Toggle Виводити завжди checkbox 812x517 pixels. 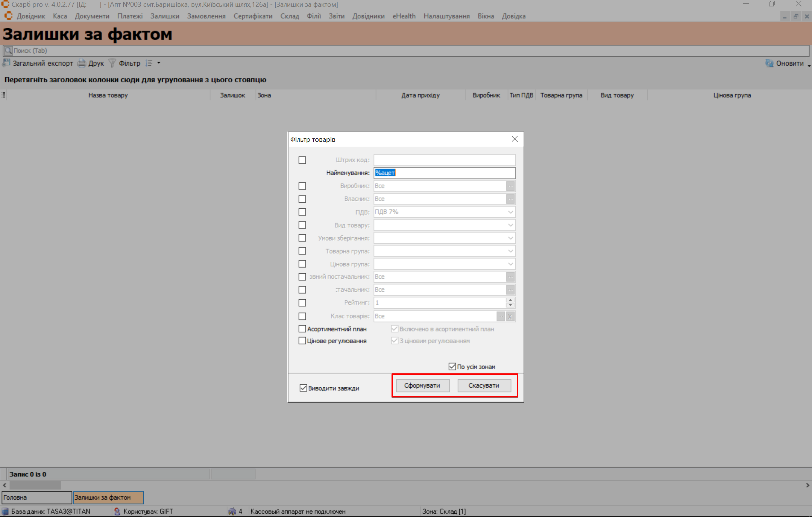pyautogui.click(x=303, y=388)
